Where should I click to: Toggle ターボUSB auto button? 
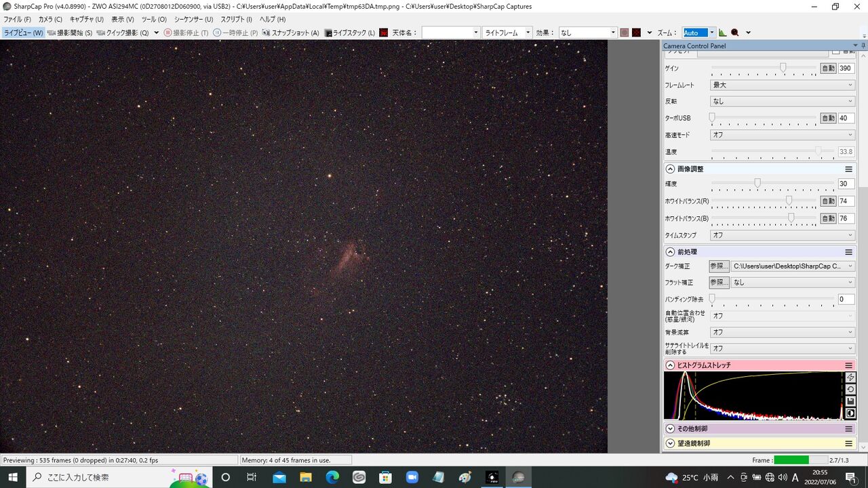pos(828,118)
